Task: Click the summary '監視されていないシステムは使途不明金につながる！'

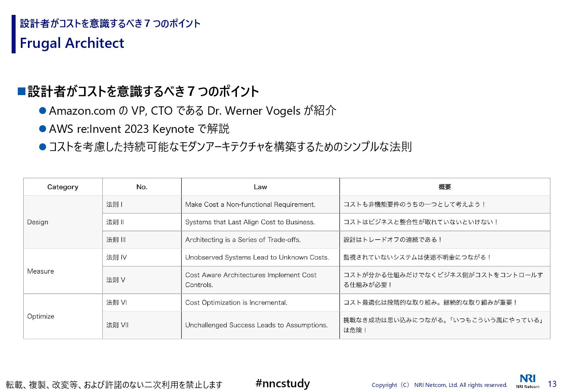Action: pyautogui.click(x=417, y=257)
